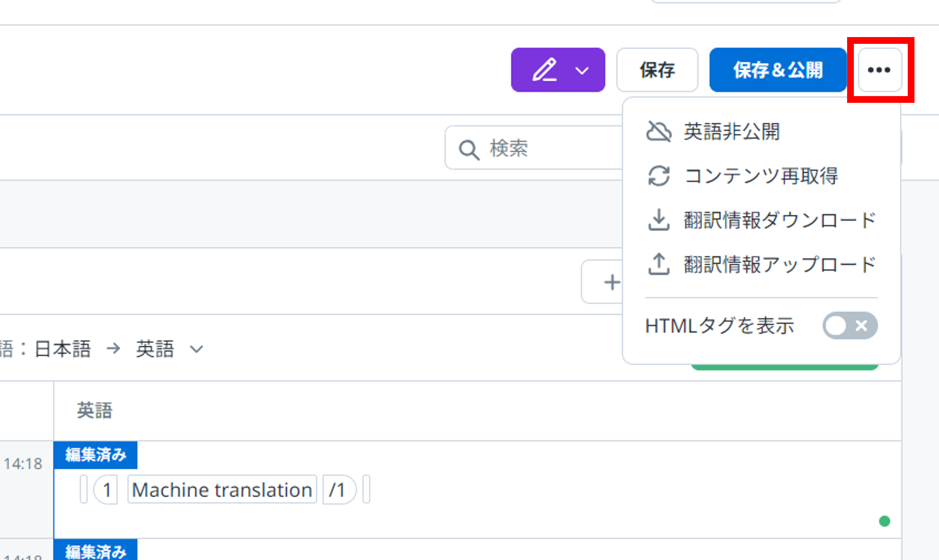The image size is (939, 560).
Task: Click the 保存 save button
Action: tap(657, 70)
